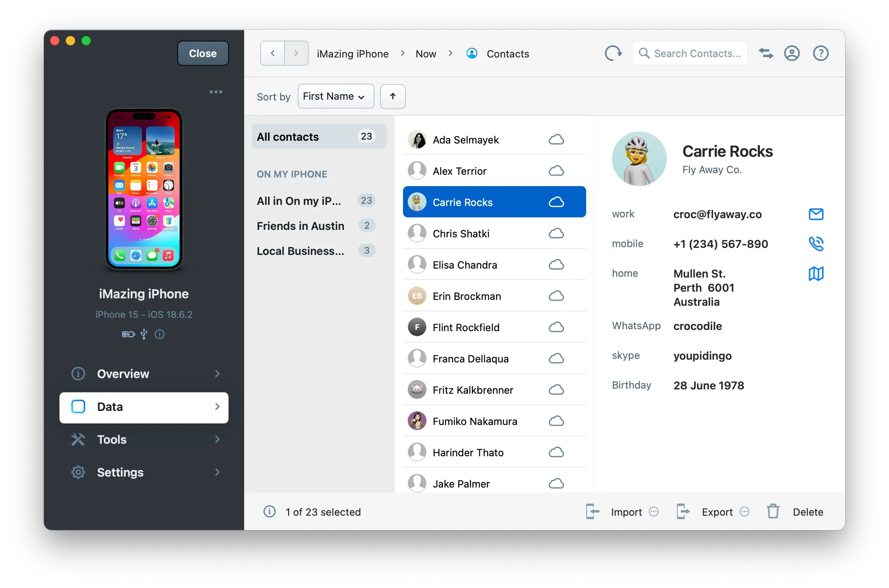Click the help question mark icon
The height and width of the screenshot is (588, 889).
[x=821, y=53]
